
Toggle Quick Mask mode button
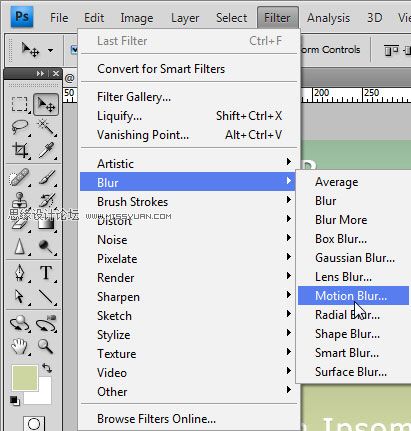(34, 423)
